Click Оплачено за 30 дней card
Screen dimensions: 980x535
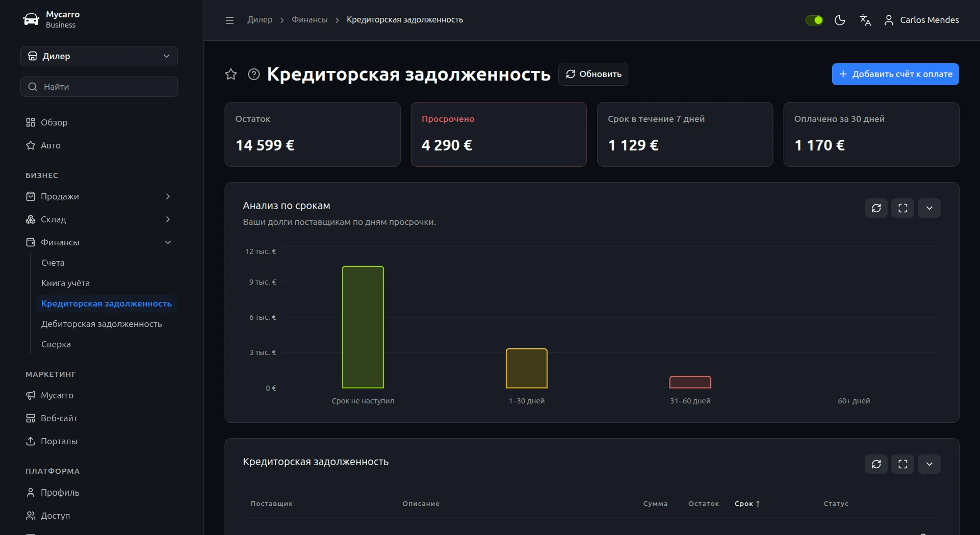[x=871, y=135]
